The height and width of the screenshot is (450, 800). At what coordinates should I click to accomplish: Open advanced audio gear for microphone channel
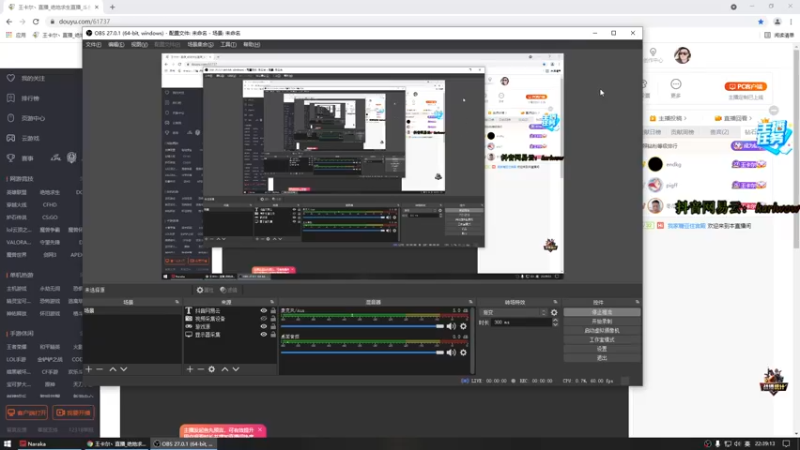tap(463, 326)
